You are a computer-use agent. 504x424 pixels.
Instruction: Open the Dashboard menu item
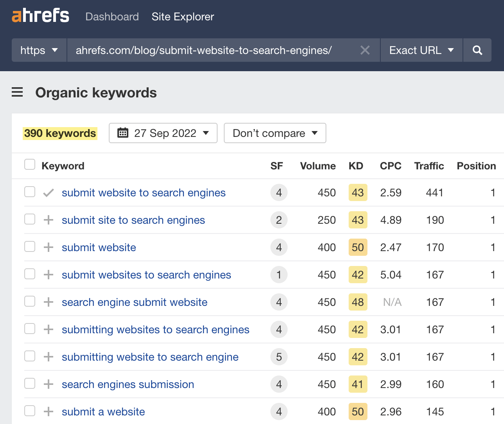(112, 16)
